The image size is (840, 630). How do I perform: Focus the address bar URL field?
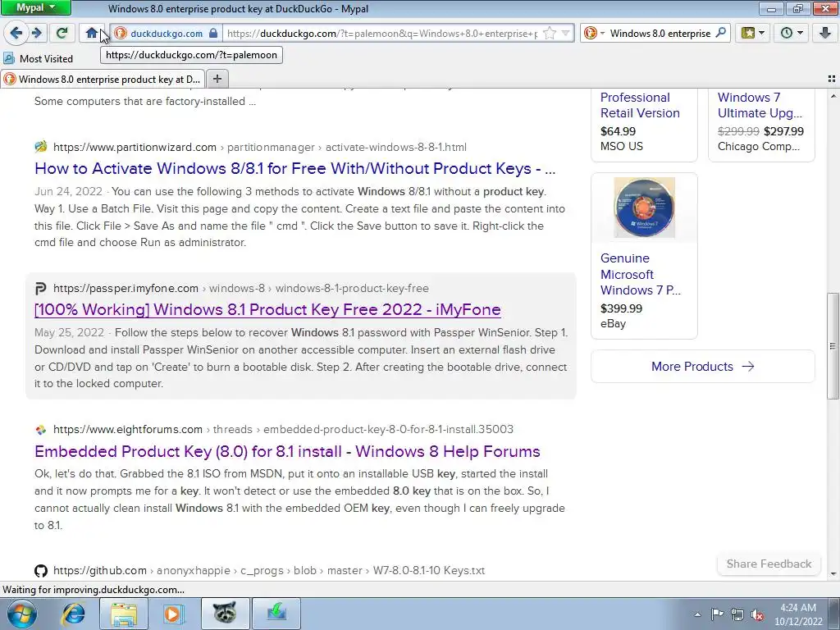click(382, 33)
